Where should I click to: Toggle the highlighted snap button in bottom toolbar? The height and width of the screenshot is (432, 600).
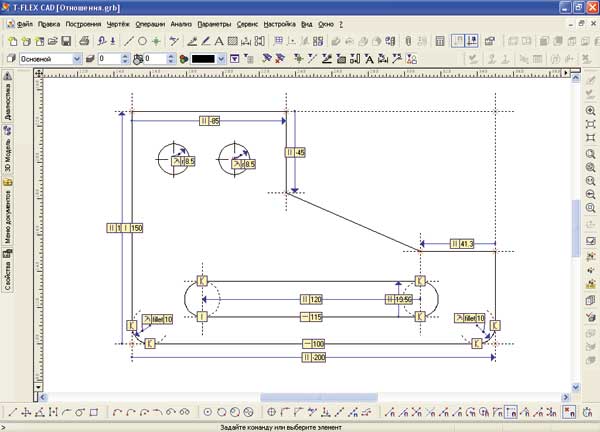pyautogui.click(x=511, y=411)
